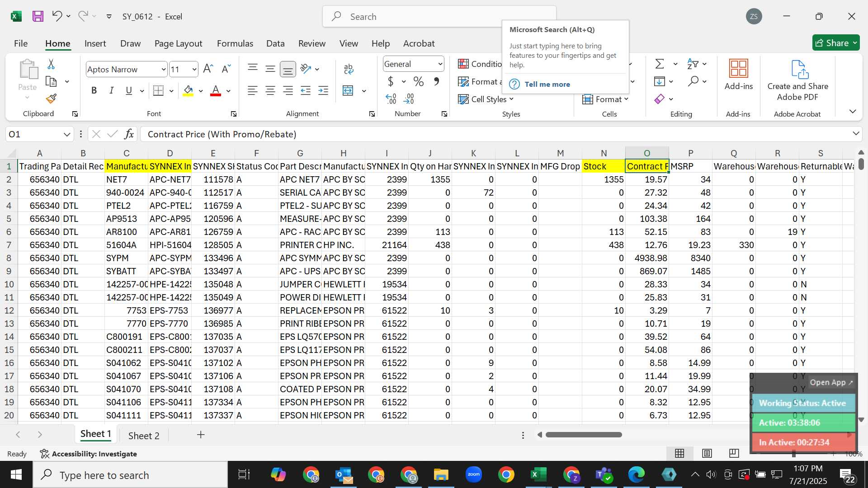Open font name dropdown Aptos Narrow
The image size is (868, 488).
click(x=164, y=69)
